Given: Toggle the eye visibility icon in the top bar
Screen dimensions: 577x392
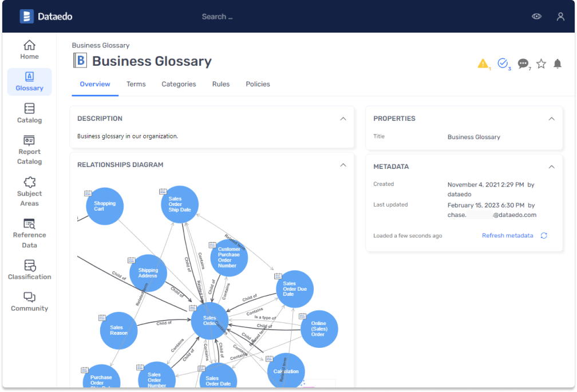Looking at the screenshot, I should (536, 16).
